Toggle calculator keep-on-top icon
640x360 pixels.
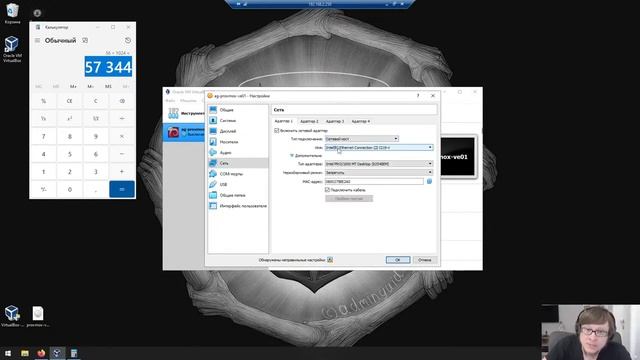tap(85, 40)
